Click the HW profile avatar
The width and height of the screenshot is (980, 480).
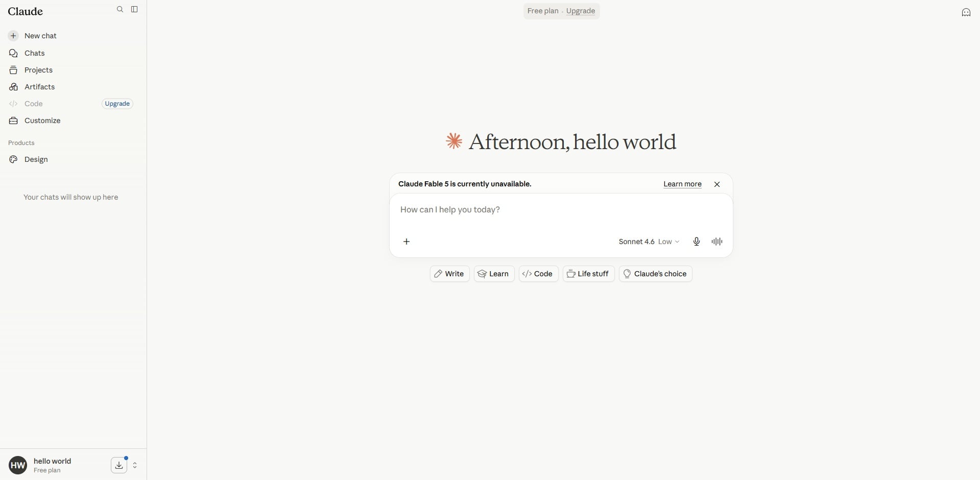pos(18,465)
